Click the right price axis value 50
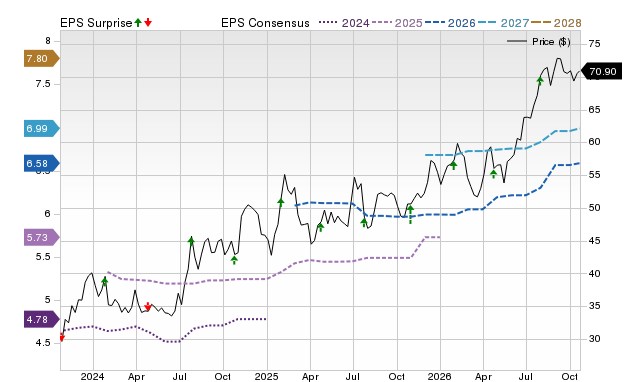 coord(594,208)
